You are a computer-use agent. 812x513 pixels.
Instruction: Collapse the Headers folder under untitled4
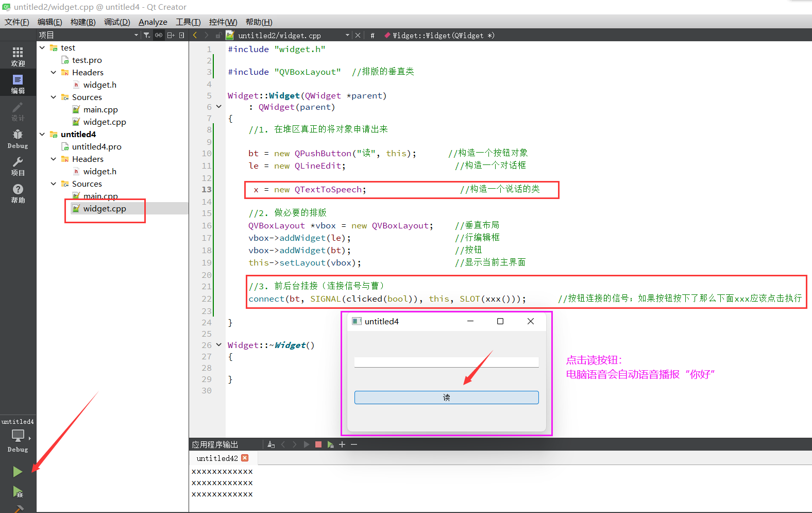click(x=54, y=159)
